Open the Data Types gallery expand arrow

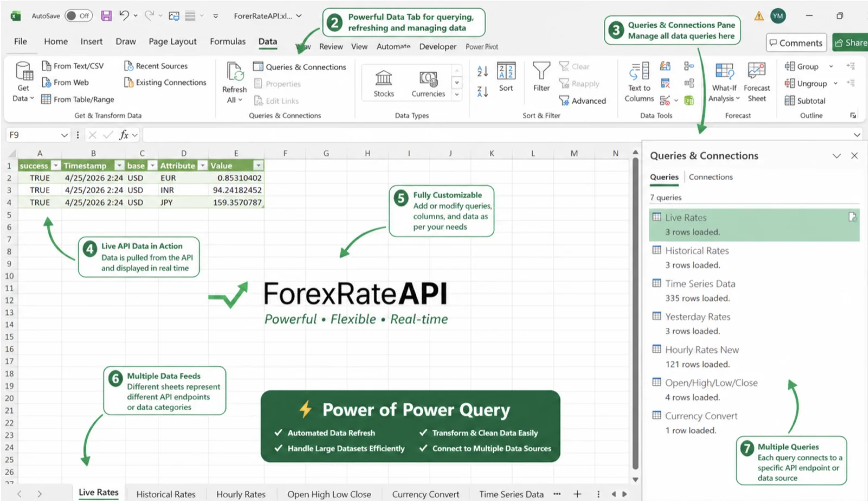457,94
